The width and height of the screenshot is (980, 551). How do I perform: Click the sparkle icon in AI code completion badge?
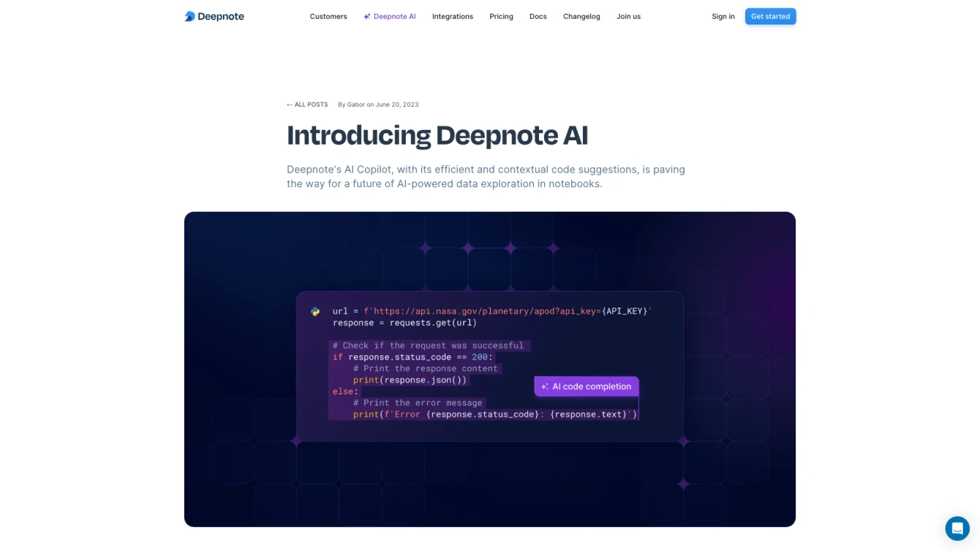click(x=545, y=387)
